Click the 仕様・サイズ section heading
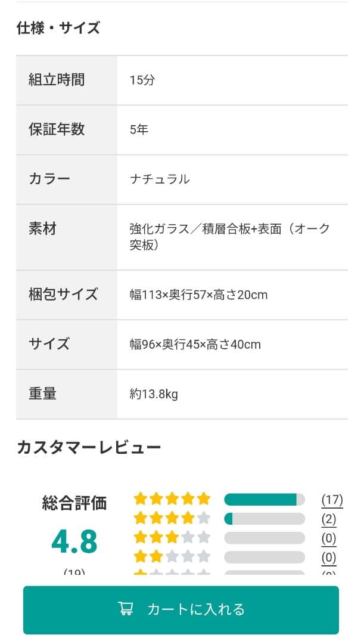 pos(58,28)
